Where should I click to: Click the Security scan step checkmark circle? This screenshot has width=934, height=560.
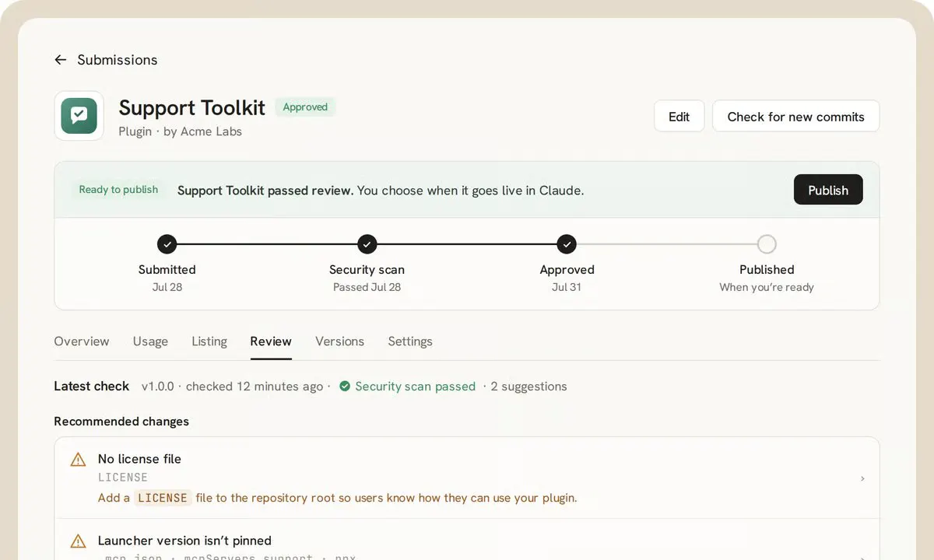[x=367, y=244]
